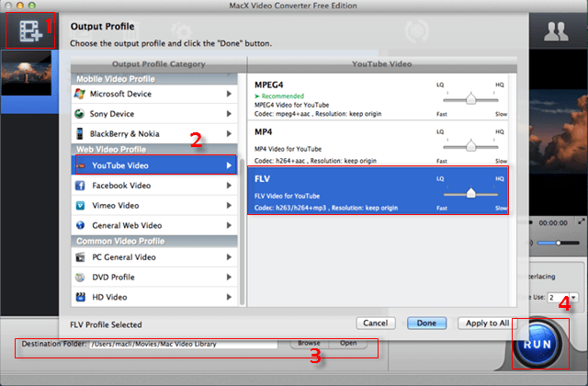Click the Cancel button
The height and width of the screenshot is (386, 588).
[376, 323]
